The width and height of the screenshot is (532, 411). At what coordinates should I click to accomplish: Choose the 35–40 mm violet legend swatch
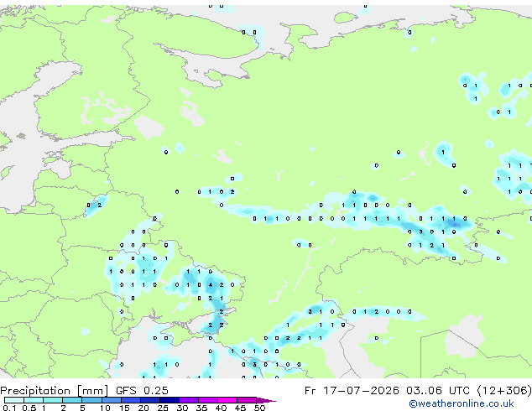click(x=208, y=400)
